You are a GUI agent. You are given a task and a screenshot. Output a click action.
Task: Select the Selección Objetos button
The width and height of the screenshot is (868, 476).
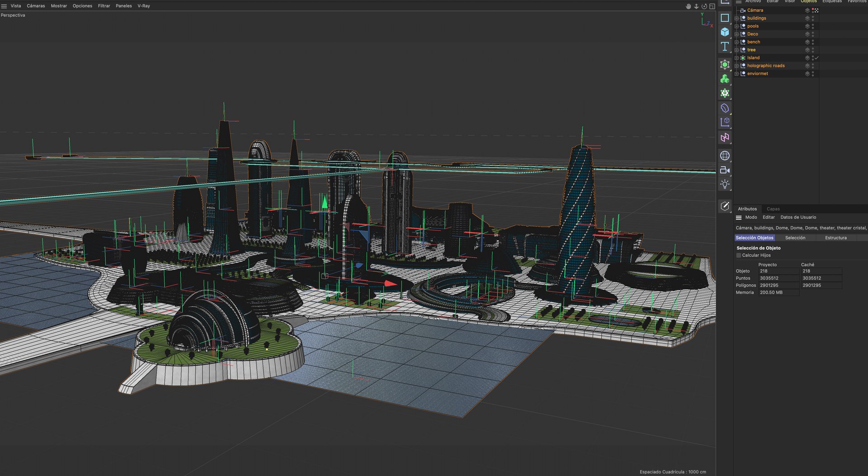755,238
